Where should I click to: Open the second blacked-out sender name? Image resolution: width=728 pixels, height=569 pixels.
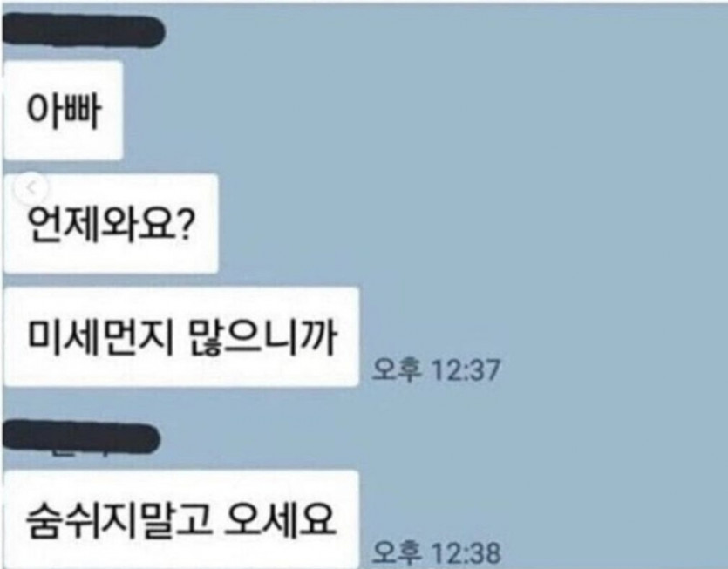click(x=81, y=436)
